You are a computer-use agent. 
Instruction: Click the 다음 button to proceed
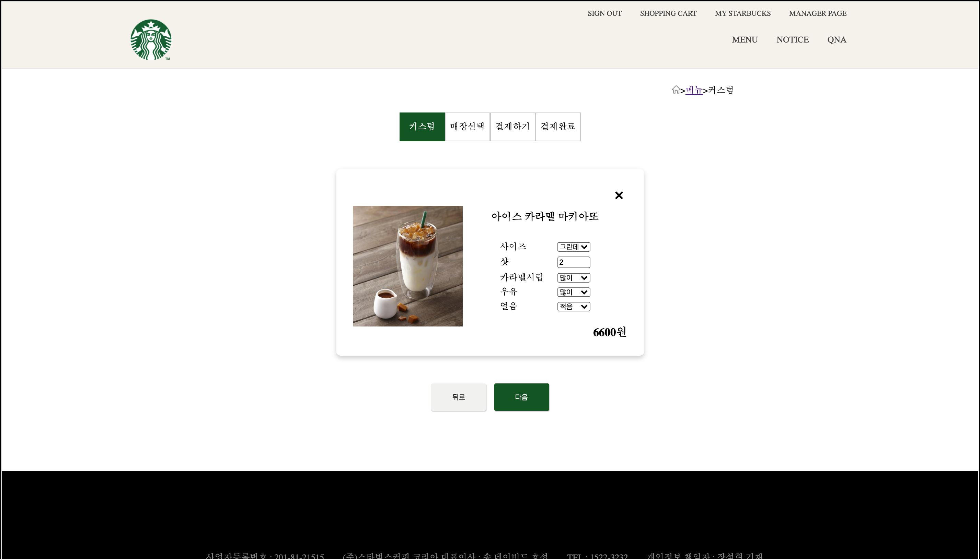tap(521, 397)
